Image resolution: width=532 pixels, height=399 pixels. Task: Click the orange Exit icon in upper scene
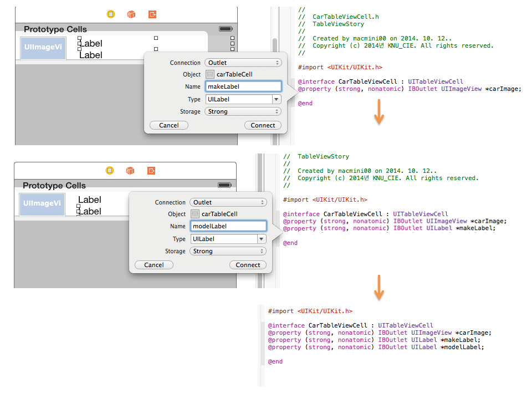point(152,14)
